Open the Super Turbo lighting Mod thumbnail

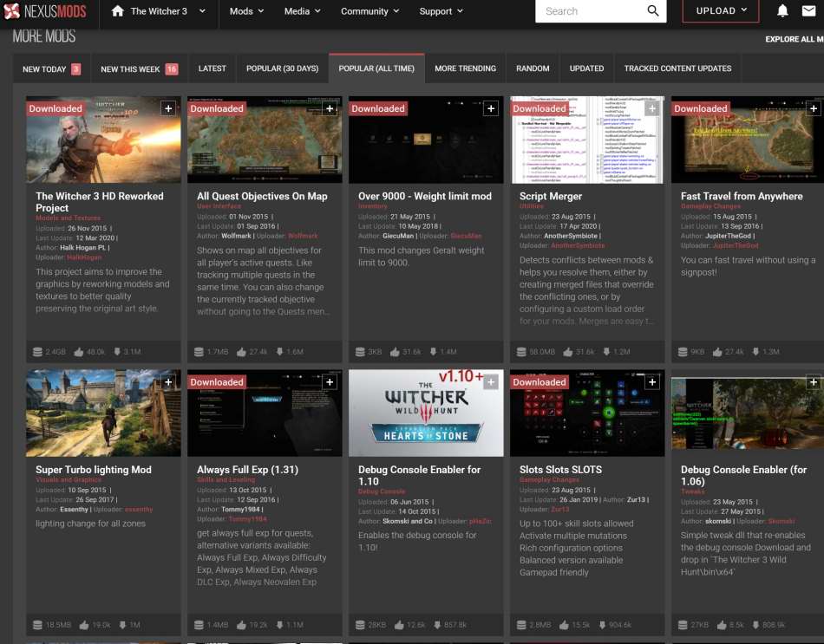coord(103,413)
